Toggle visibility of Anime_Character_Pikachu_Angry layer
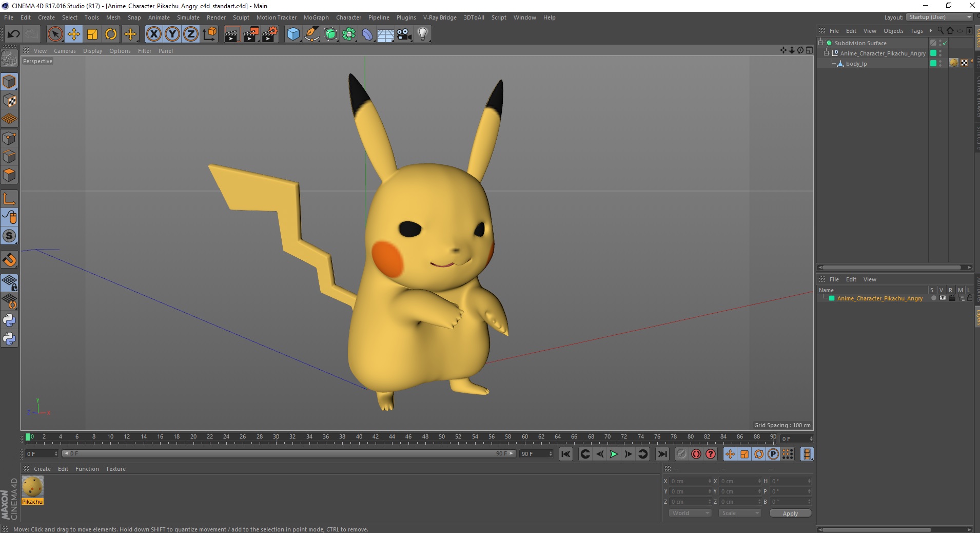This screenshot has width=980, height=533. (943, 298)
